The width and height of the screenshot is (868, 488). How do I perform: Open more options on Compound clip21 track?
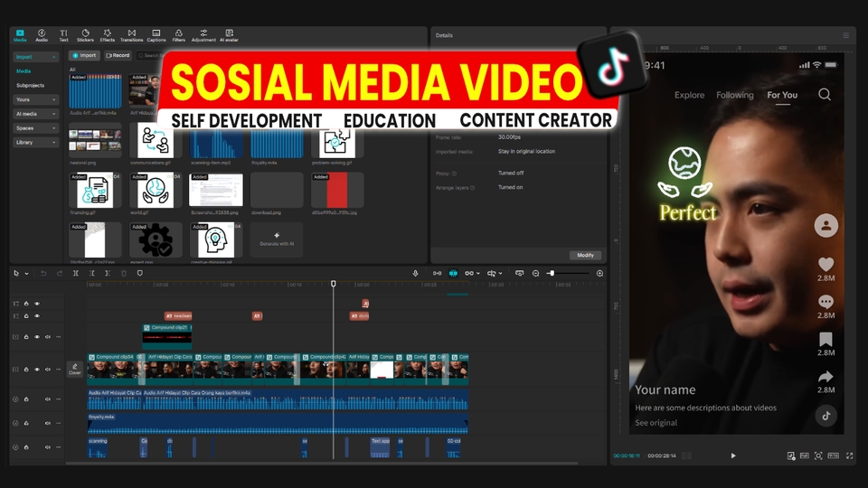58,337
